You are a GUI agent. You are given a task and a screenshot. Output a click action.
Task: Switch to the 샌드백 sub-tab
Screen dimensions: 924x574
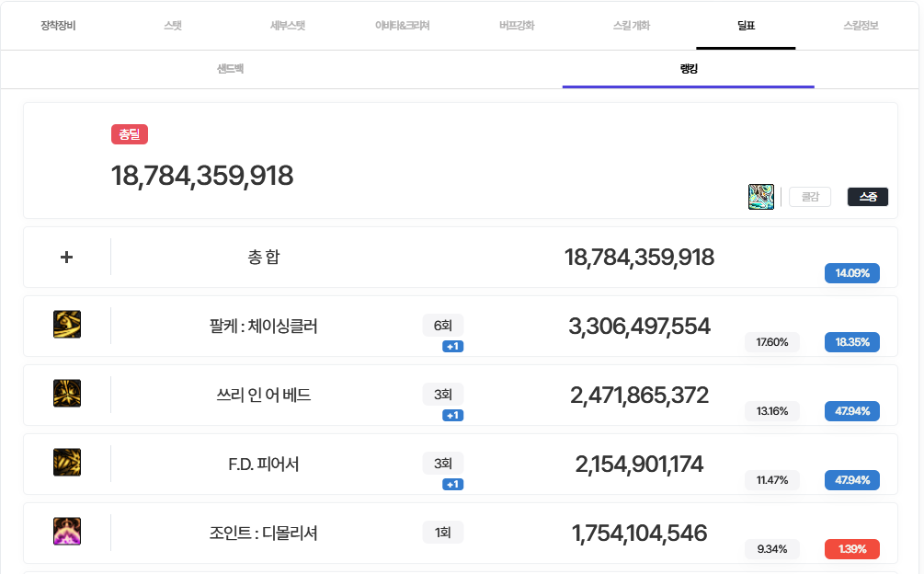pos(230,69)
